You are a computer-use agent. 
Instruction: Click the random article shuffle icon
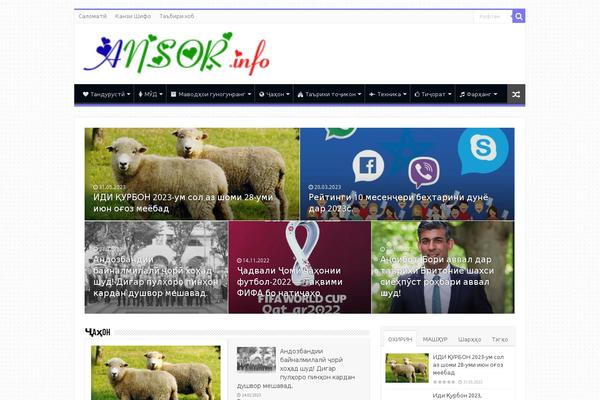pos(516,94)
